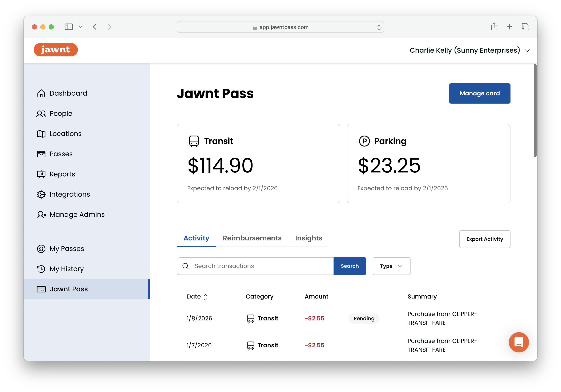This screenshot has width=561, height=392.
Task: Switch to the Reimbursements tab
Action: (252, 238)
